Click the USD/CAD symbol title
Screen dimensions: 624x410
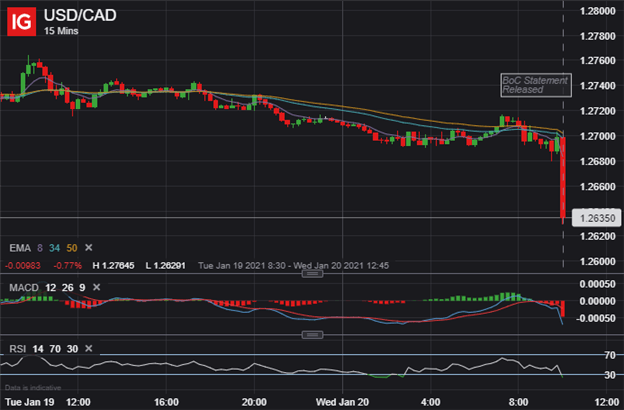[80, 15]
